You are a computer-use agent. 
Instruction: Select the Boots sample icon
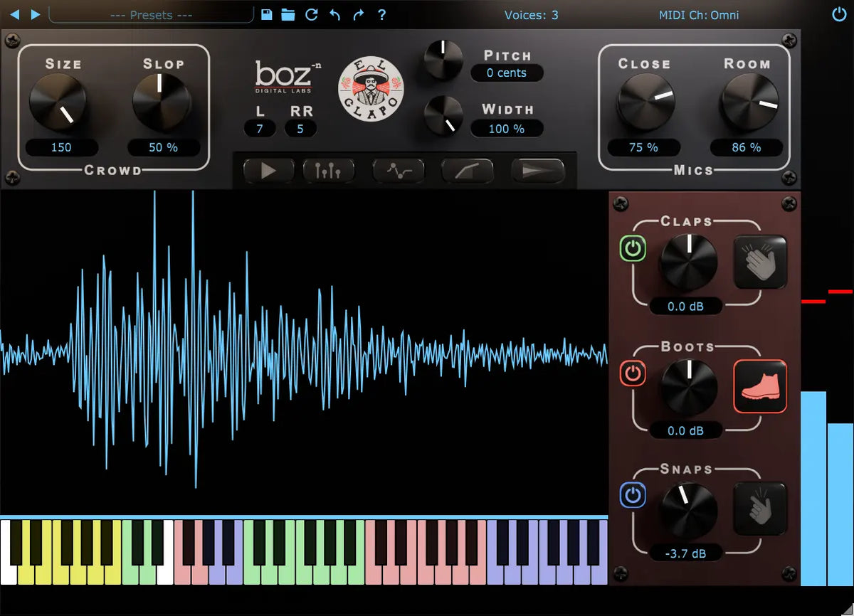pos(760,386)
